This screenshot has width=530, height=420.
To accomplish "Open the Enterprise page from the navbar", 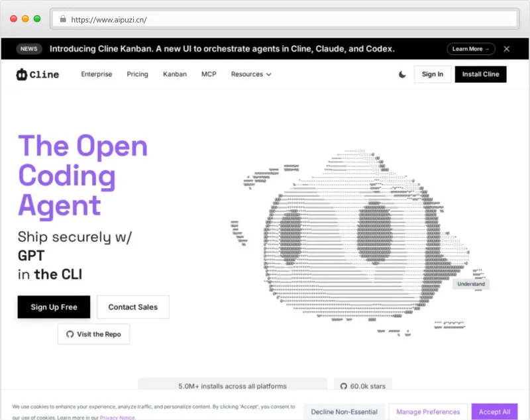I will 96,74.
